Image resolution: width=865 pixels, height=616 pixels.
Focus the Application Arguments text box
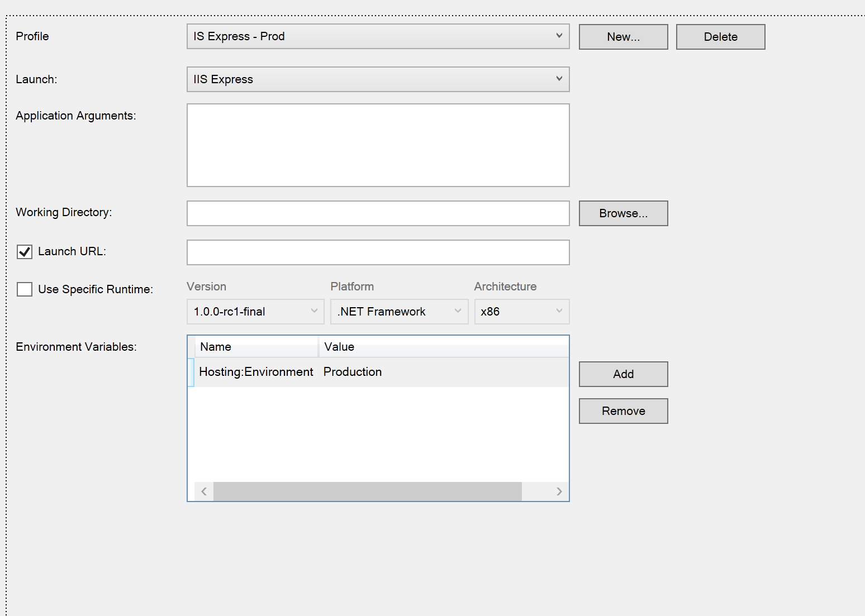tap(378, 145)
